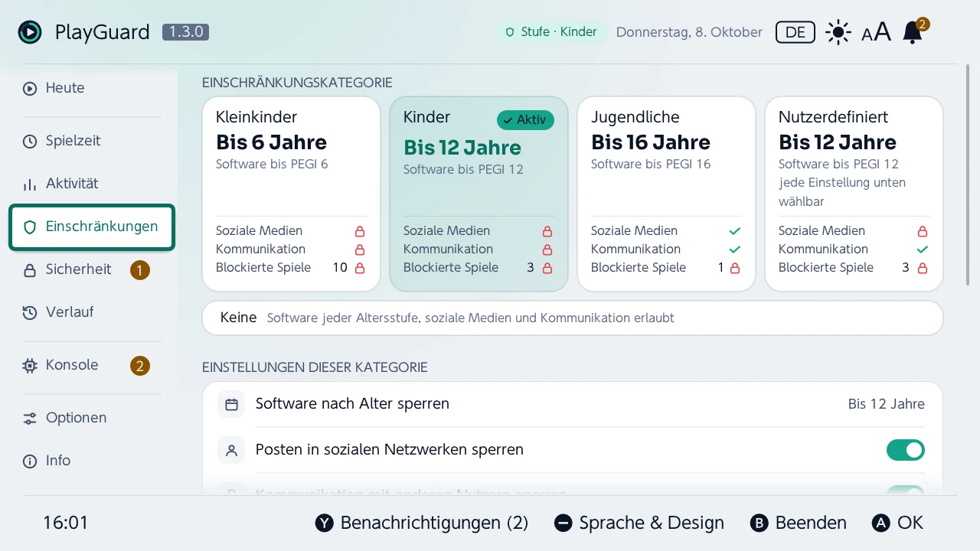Click the Aktiv badge on Kinder card

pyautogui.click(x=525, y=120)
